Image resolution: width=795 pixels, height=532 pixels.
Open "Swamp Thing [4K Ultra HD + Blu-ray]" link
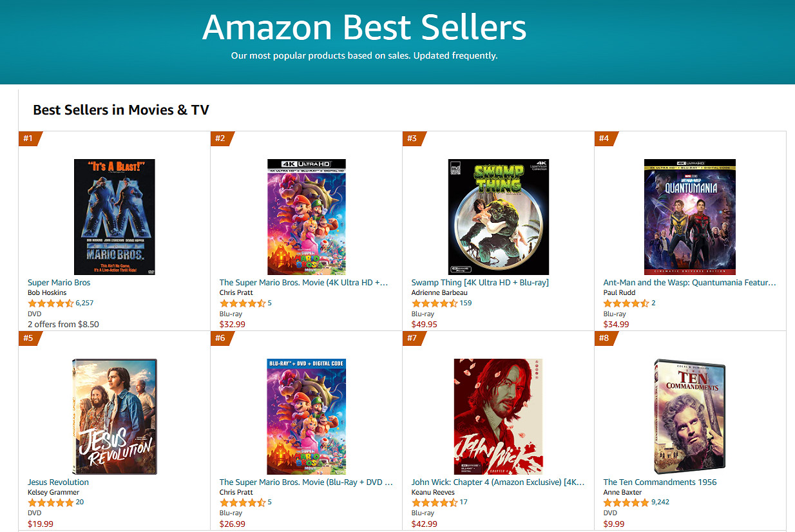point(480,283)
